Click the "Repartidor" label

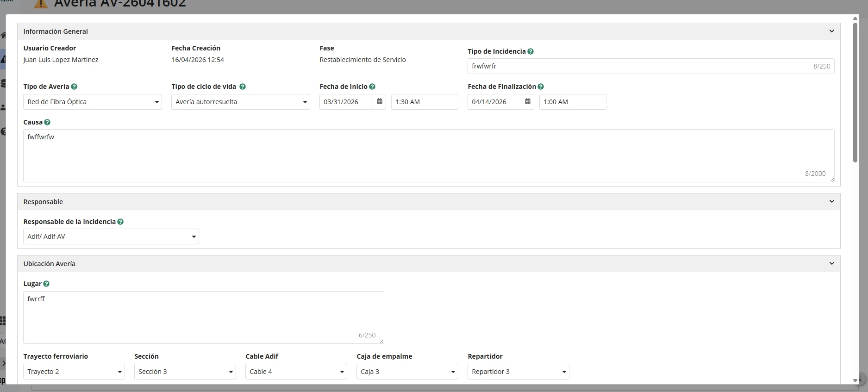tap(485, 356)
